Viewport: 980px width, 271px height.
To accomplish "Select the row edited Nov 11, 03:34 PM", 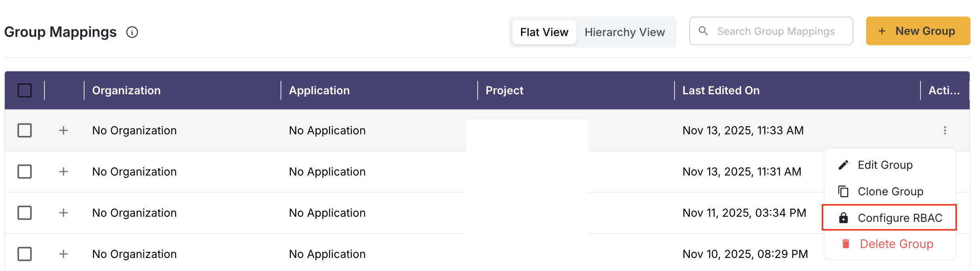I will [x=25, y=213].
